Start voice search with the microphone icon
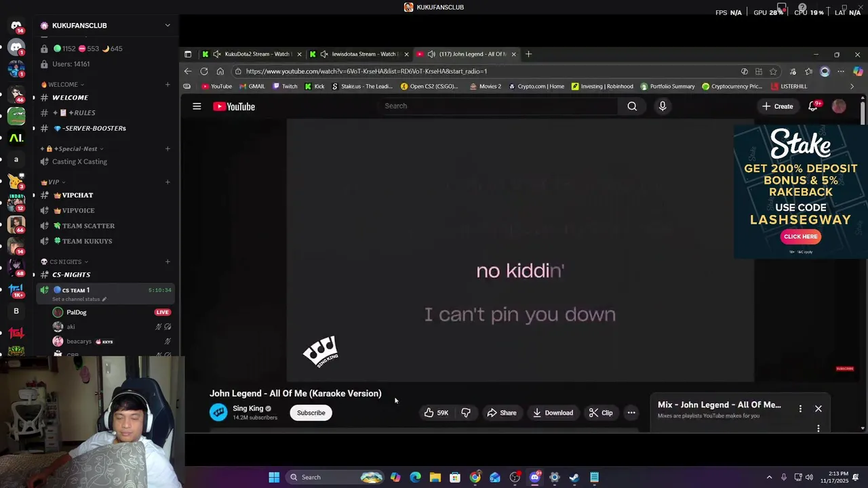 click(663, 106)
